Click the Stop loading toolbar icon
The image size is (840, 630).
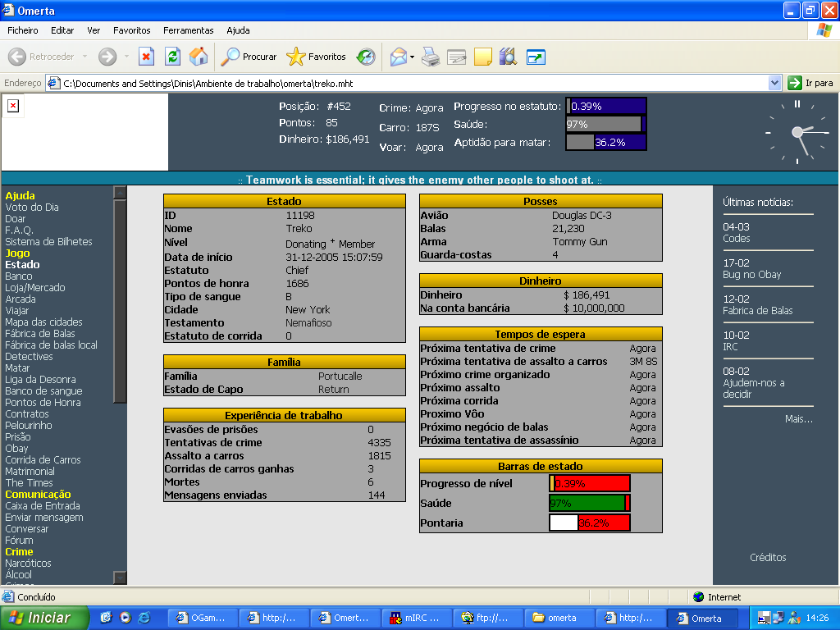[147, 57]
